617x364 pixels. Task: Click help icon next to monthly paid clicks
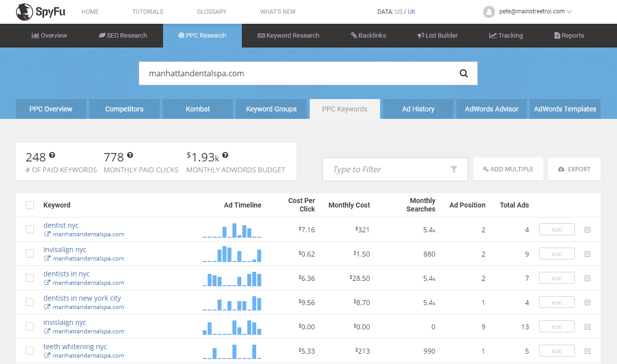tap(130, 155)
